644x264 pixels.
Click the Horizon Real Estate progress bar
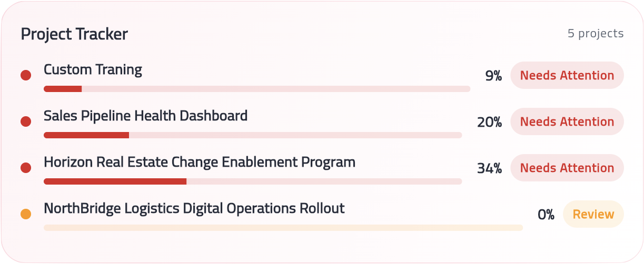(252, 181)
